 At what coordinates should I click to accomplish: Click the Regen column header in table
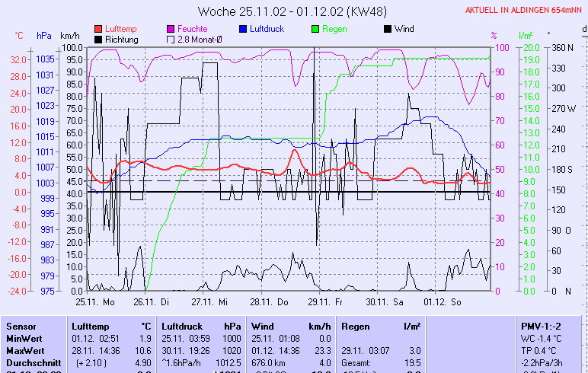pos(356,326)
